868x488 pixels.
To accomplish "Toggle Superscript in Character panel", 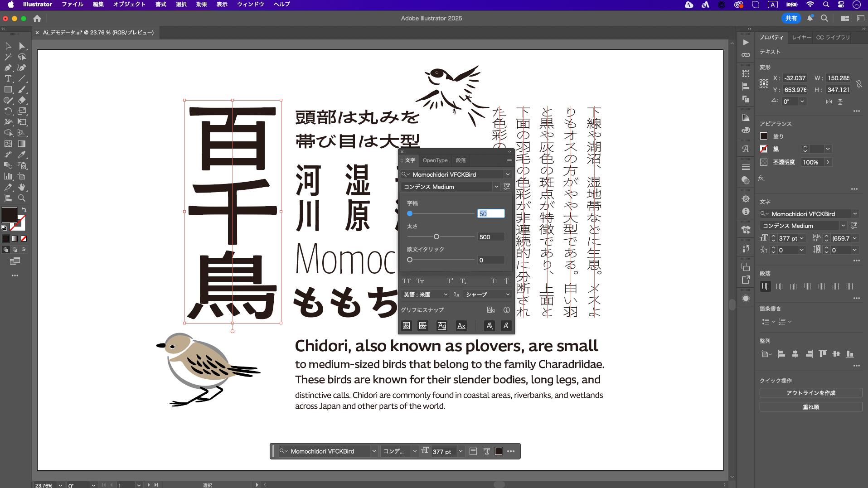I will pos(450,281).
